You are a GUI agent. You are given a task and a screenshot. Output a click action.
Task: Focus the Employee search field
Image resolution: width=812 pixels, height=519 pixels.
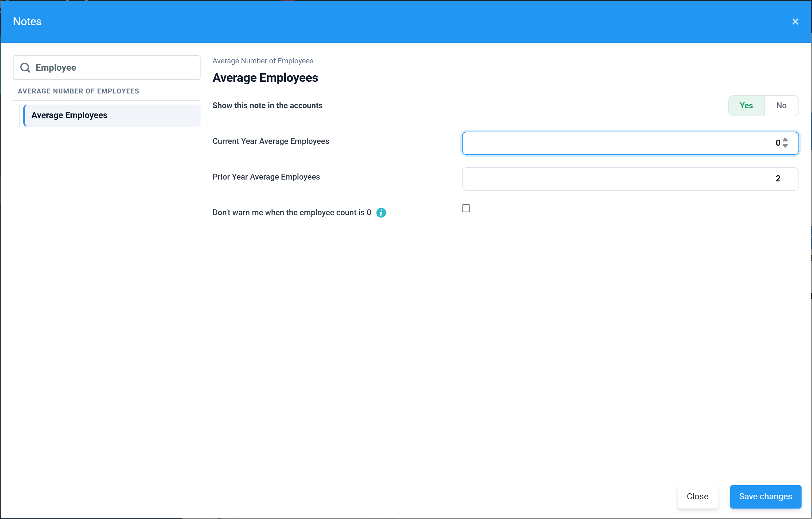tap(106, 68)
